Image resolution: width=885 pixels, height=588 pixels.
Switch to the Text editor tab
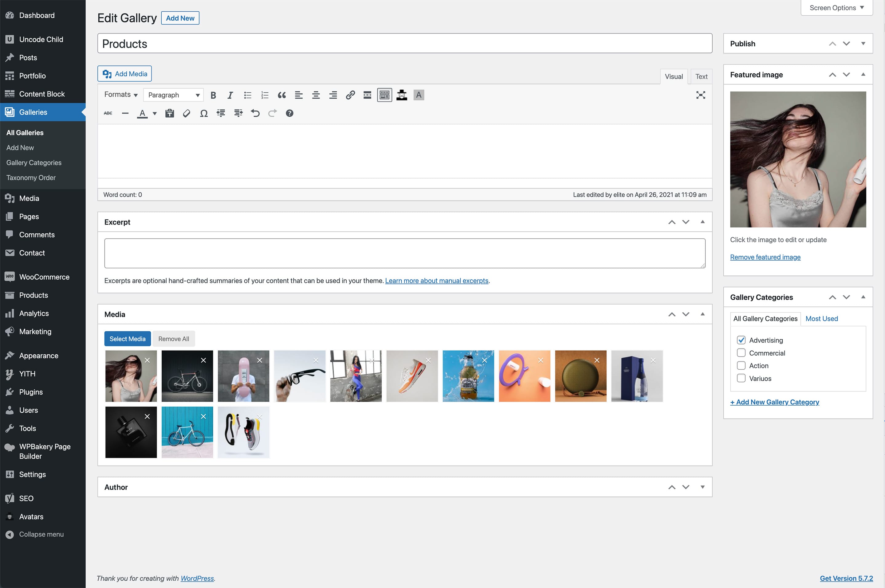(701, 76)
